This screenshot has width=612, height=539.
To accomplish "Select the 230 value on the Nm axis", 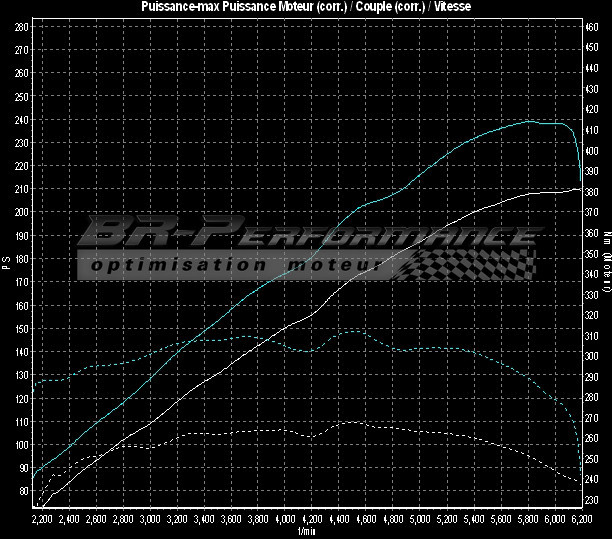I will click(x=591, y=500).
